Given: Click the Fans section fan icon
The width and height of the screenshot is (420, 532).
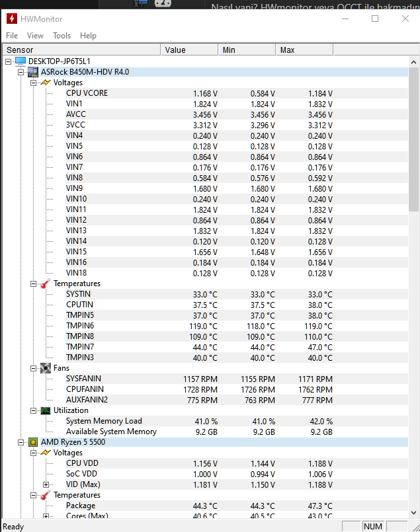Looking at the screenshot, I should (46, 368).
